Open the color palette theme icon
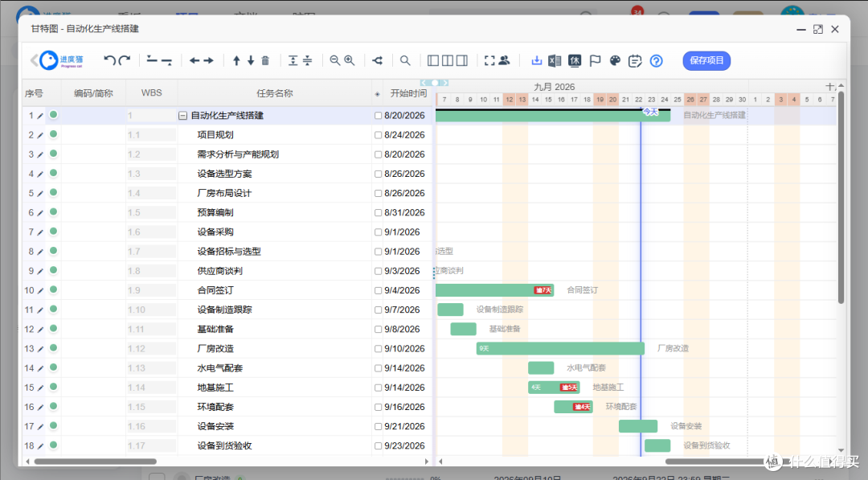868x480 pixels. point(615,60)
